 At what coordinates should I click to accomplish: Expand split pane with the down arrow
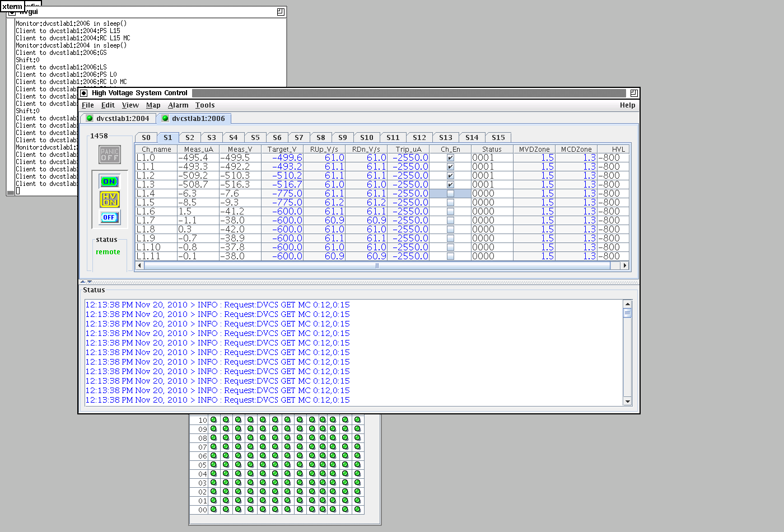tap(90, 282)
